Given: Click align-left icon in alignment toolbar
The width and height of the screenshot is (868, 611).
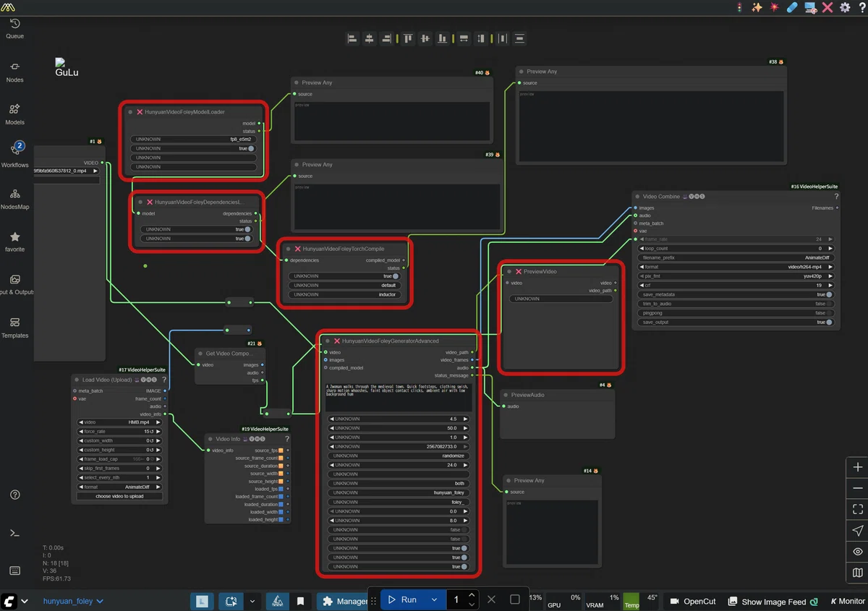Looking at the screenshot, I should point(352,38).
